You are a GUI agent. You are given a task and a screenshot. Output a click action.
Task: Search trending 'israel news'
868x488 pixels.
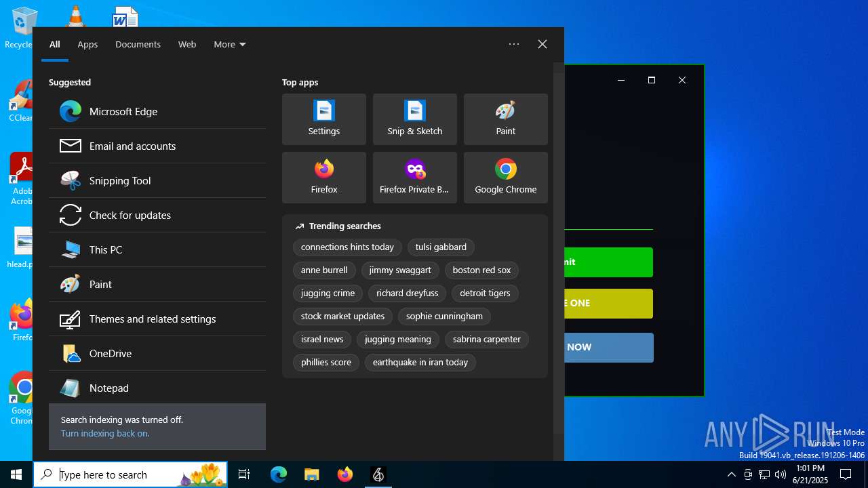tap(322, 340)
